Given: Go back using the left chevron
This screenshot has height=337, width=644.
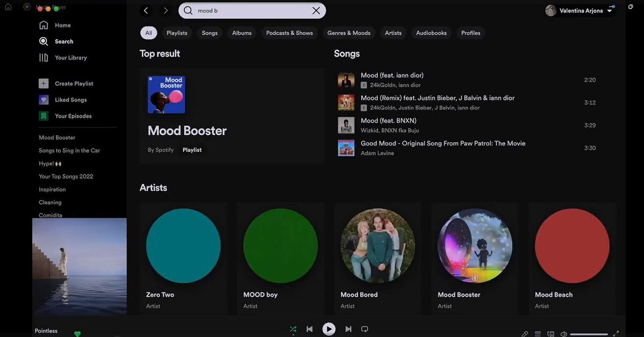Looking at the screenshot, I should [x=146, y=11].
